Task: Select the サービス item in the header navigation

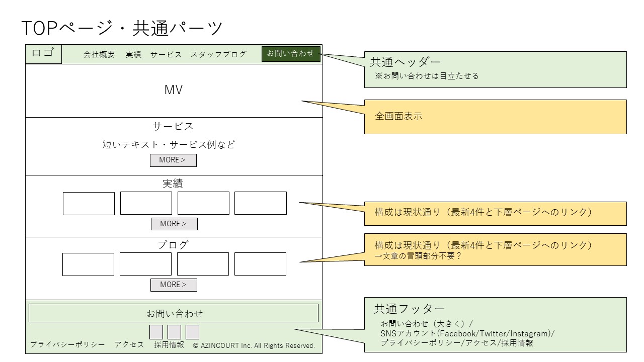Action: click(x=166, y=54)
